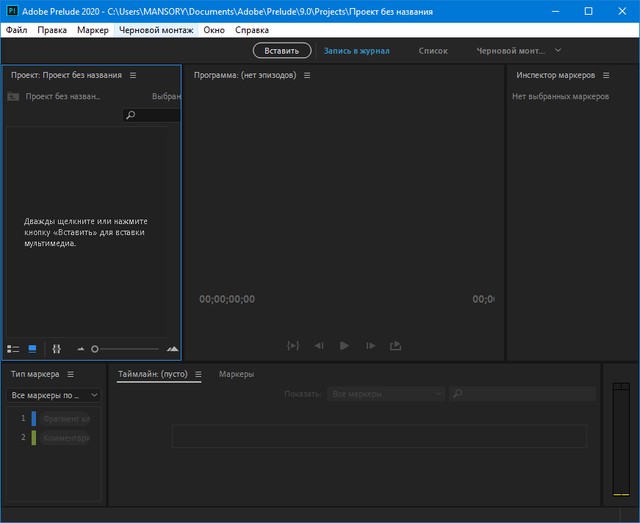The height and width of the screenshot is (523, 640).
Task: Expand the 'Все маркеры по…' dropdown
Action: point(54,395)
